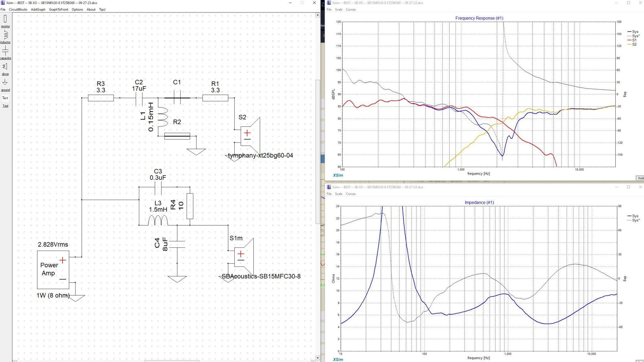Screen dimensions: 644x362
Task: Click the R2 resistor symbol
Action: coord(177,136)
